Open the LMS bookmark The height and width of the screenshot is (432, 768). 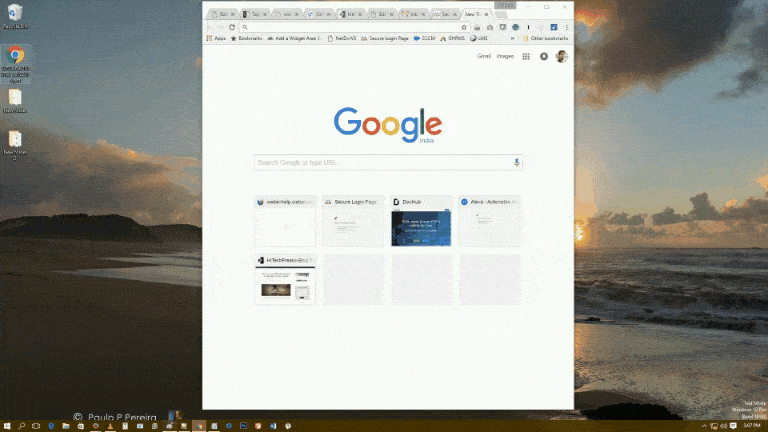point(479,38)
